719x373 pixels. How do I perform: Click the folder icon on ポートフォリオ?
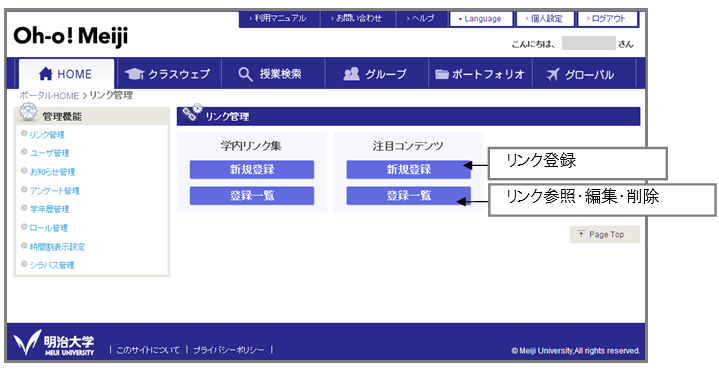click(x=442, y=74)
